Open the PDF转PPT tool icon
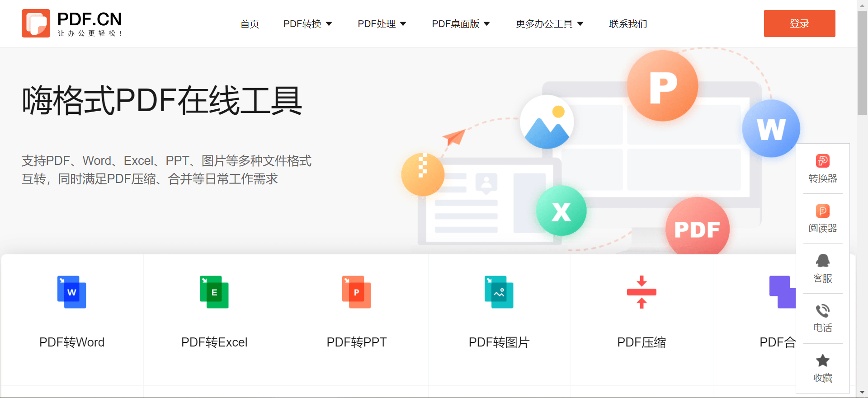The height and width of the screenshot is (398, 868). [x=356, y=292]
